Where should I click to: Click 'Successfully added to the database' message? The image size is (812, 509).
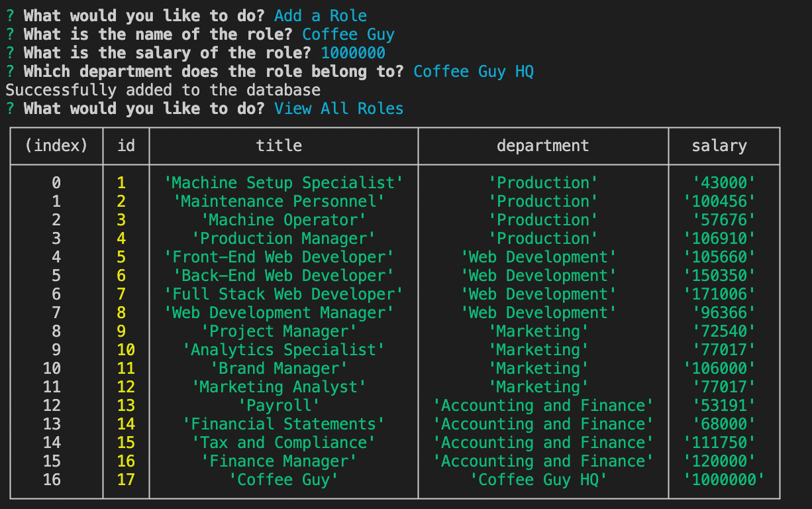click(163, 90)
